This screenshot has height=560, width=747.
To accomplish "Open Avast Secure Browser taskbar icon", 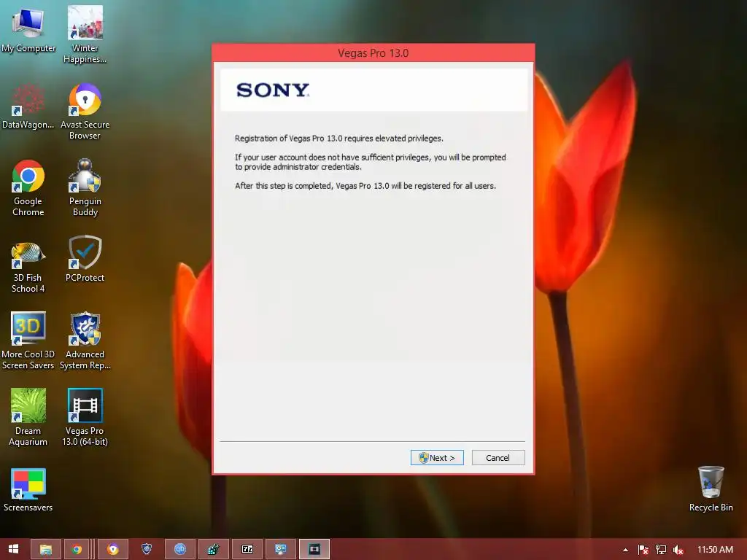I will [x=113, y=549].
